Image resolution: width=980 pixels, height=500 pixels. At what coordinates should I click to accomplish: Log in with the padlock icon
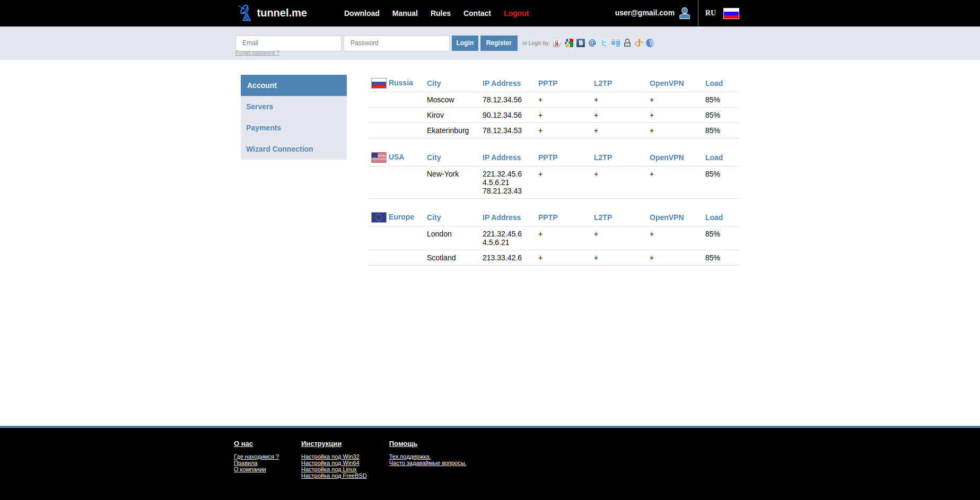tap(627, 43)
